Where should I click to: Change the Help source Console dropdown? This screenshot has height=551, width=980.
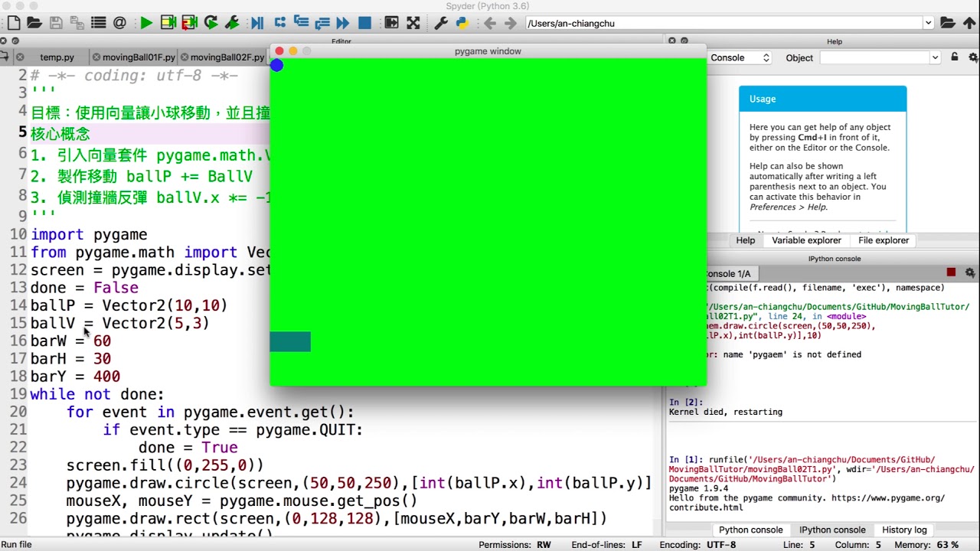[739, 57]
